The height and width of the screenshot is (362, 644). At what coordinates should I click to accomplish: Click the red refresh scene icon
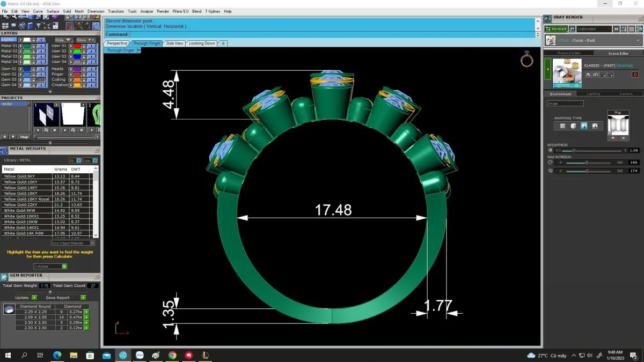[635, 75]
